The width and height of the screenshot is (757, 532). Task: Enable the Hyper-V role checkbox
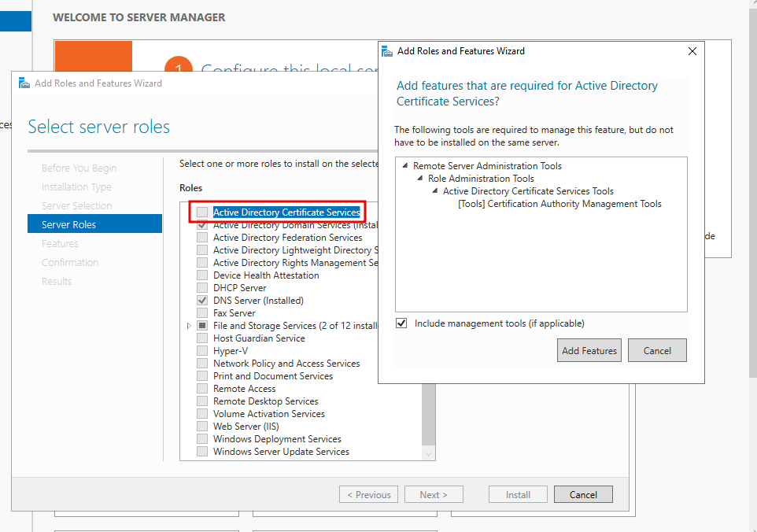coord(202,351)
